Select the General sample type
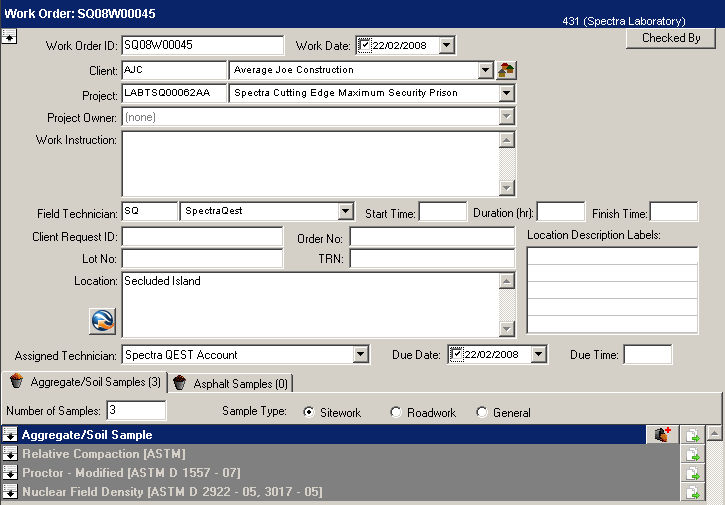 click(482, 413)
